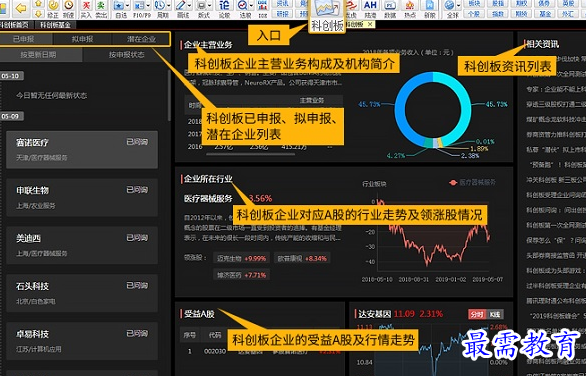The image size is (586, 376).
Task: Expand the 全球 globe dropdown arrow
Action: point(459,5)
